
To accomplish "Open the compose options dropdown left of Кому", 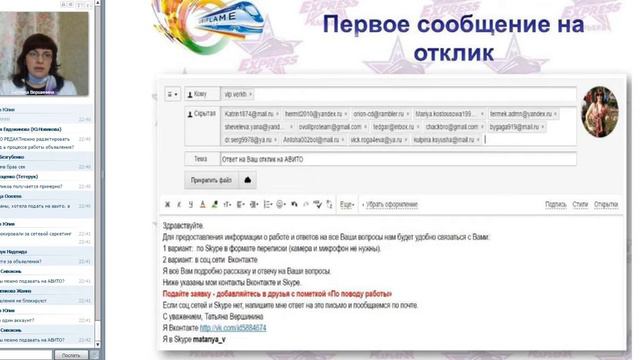I will tap(172, 94).
